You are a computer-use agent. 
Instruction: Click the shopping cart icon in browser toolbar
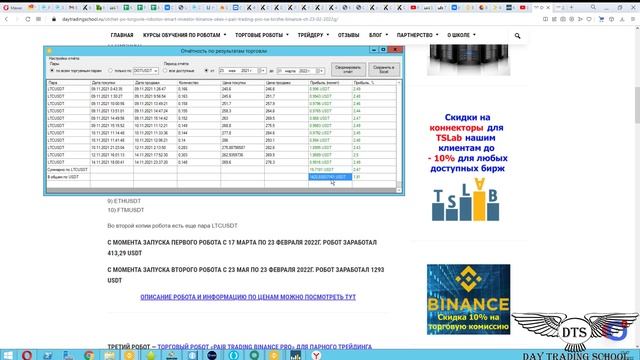[x=601, y=19]
